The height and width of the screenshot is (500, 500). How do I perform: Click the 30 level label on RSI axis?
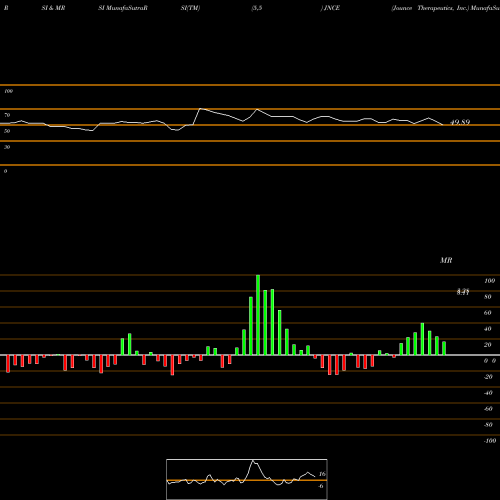tap(7, 147)
